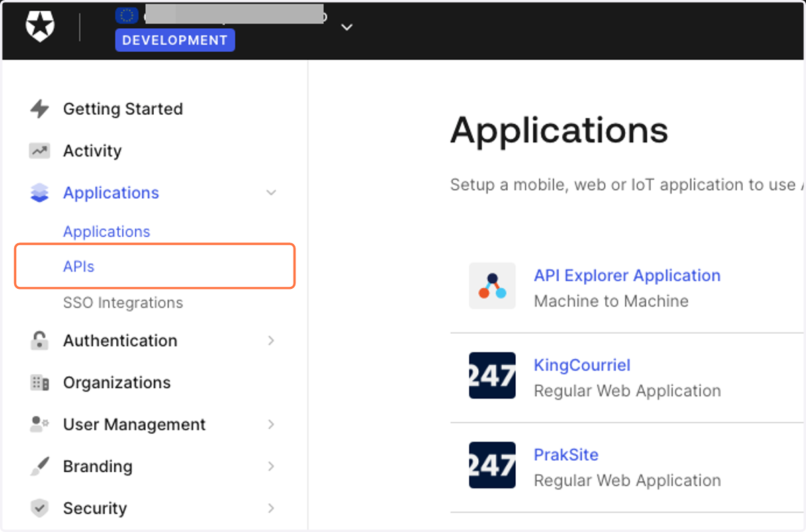
Task: Open the PrakSite application link
Action: point(566,455)
